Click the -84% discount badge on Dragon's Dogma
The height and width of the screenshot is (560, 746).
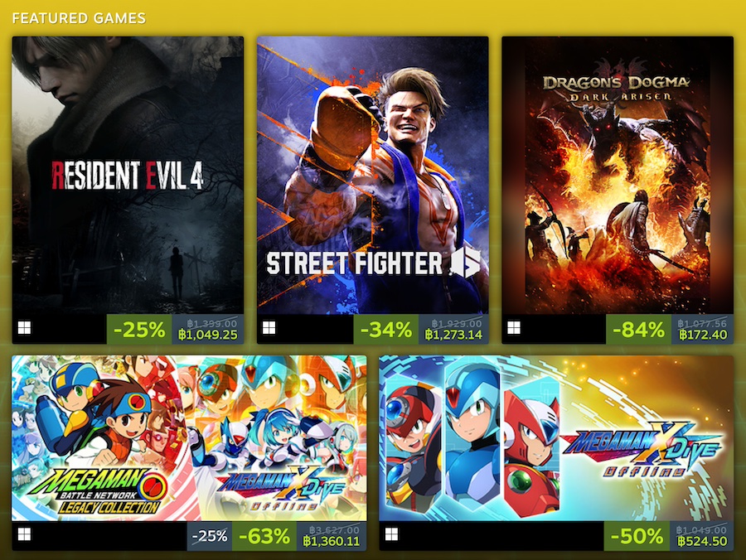coord(638,329)
